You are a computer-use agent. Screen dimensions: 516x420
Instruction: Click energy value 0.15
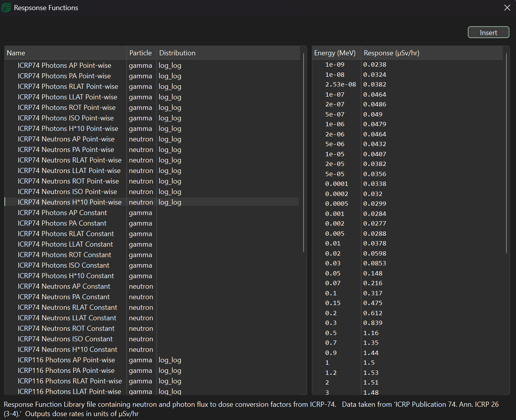pyautogui.click(x=333, y=303)
